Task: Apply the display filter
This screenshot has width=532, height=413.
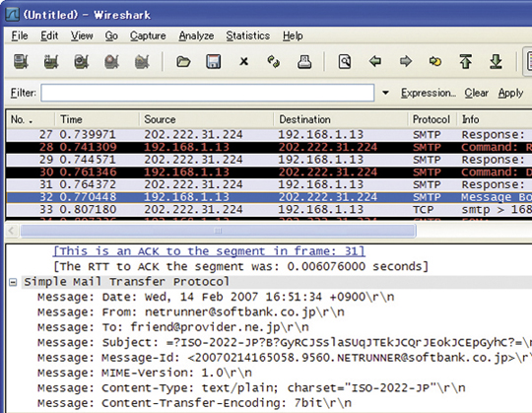Action: [510, 93]
